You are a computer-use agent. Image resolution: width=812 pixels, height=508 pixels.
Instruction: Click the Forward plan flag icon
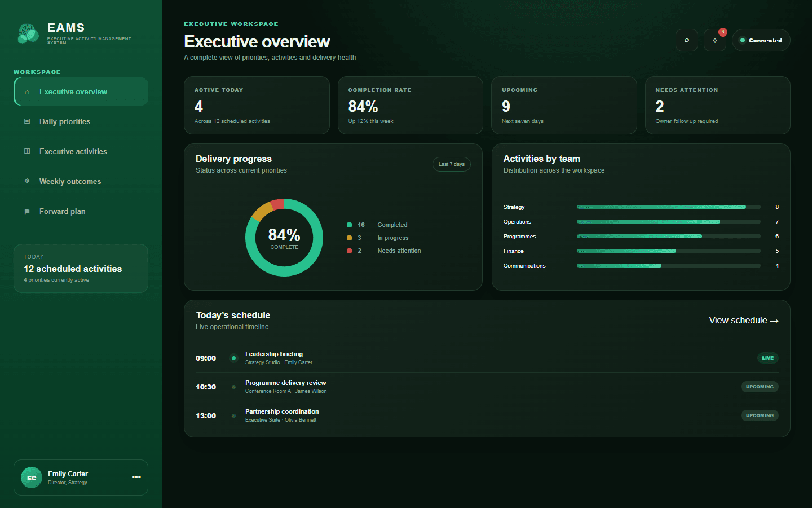click(27, 212)
